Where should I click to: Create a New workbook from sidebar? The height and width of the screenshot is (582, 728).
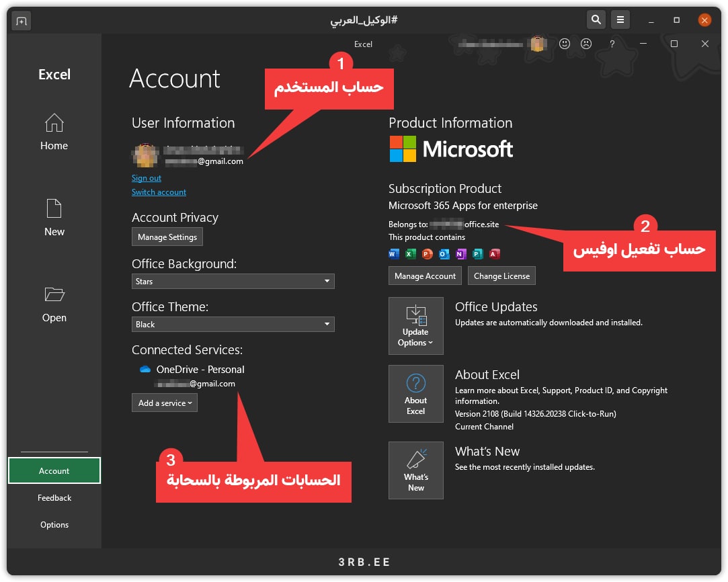point(54,218)
